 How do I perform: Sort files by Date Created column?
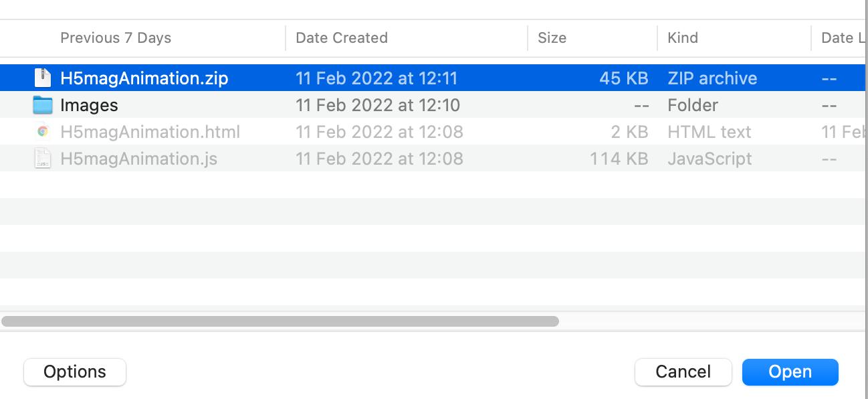click(x=341, y=38)
